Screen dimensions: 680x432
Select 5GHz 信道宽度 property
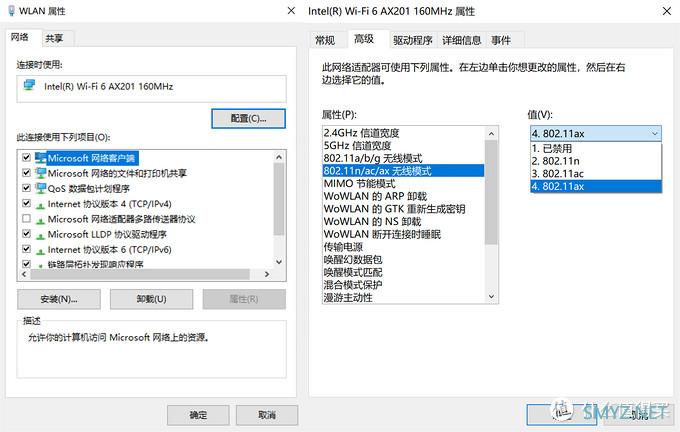403,145
